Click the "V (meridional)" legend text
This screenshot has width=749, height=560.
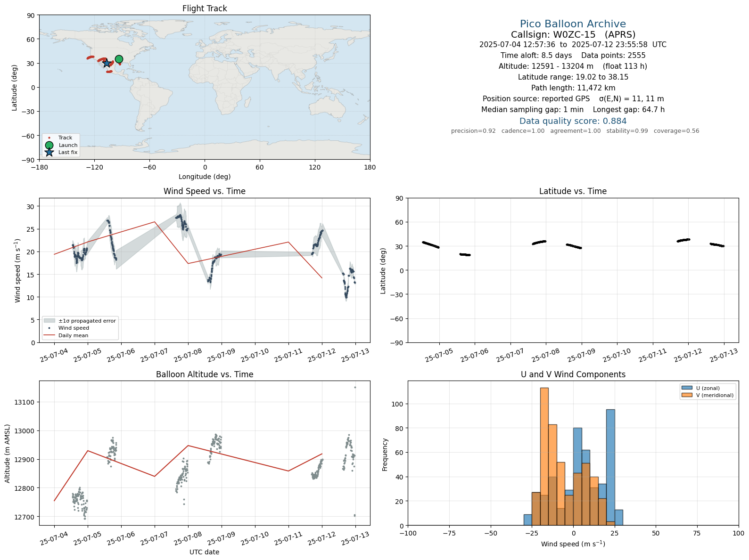[x=715, y=396]
